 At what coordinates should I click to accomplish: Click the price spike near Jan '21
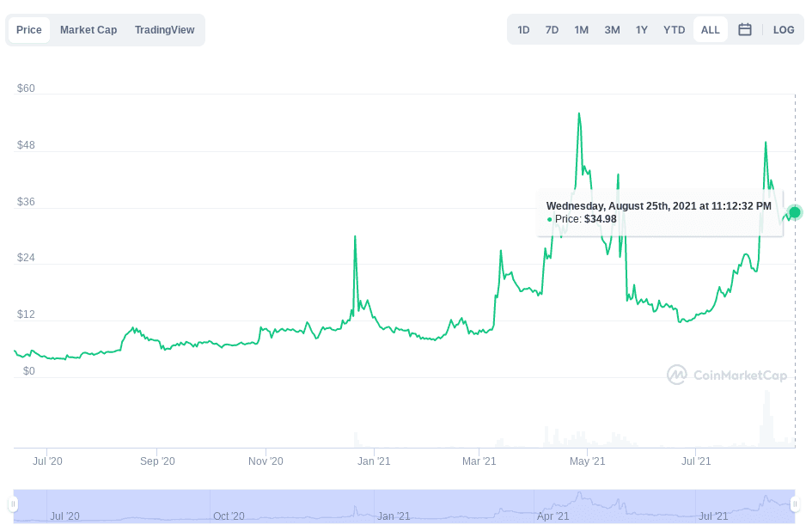[x=354, y=236]
